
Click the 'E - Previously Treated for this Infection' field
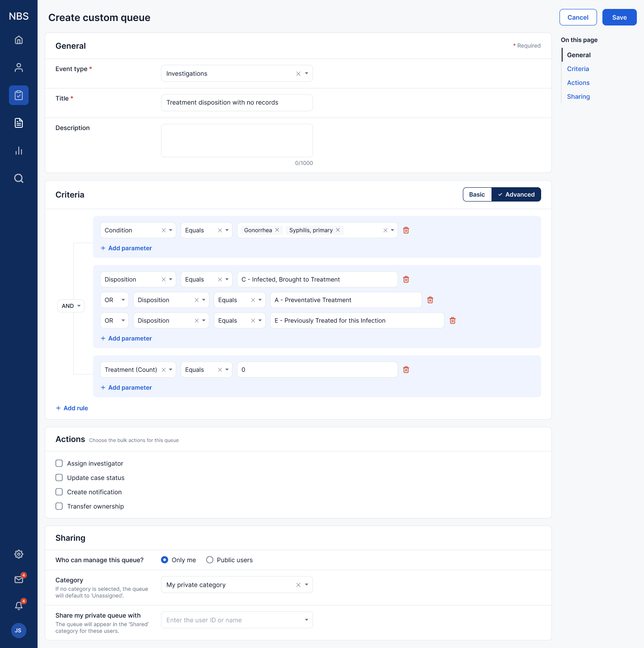357,320
